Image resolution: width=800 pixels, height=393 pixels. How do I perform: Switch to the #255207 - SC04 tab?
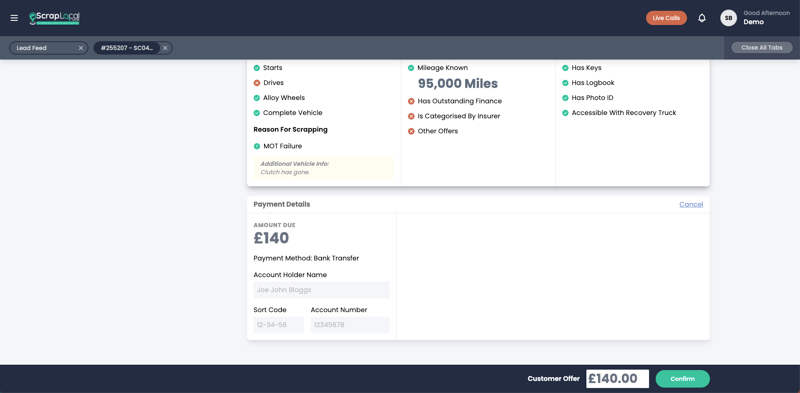[x=127, y=48]
